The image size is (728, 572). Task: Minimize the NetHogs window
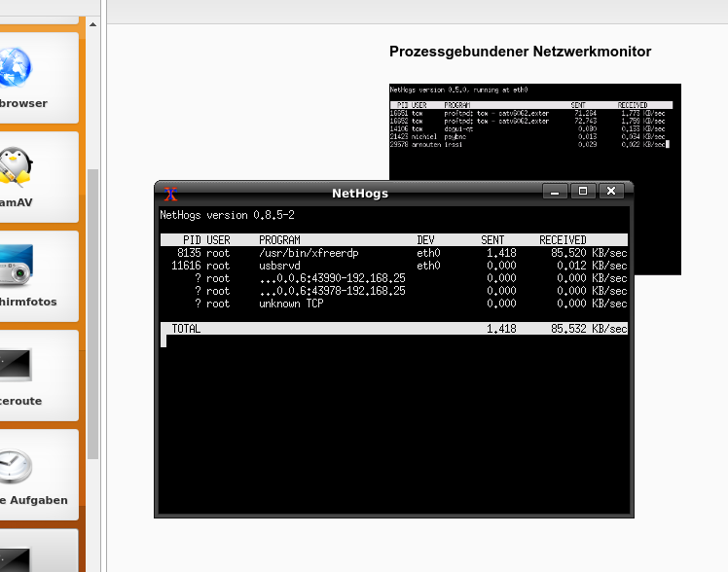(556, 192)
